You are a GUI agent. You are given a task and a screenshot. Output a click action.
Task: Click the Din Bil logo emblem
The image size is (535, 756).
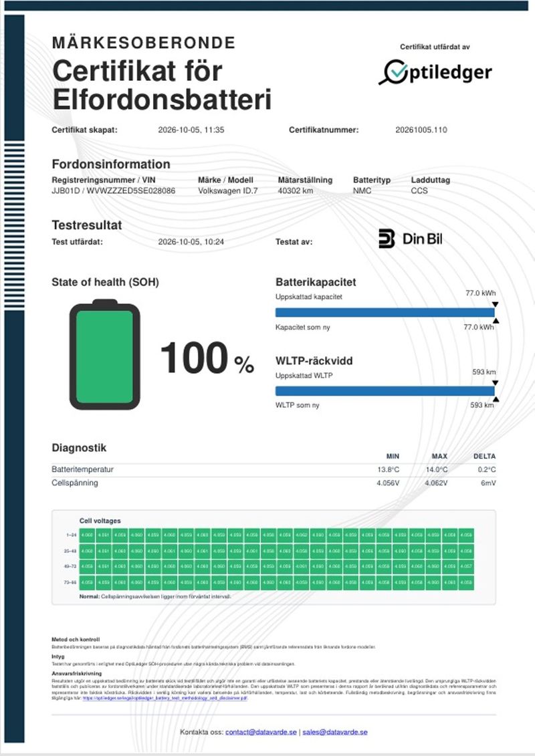[387, 239]
